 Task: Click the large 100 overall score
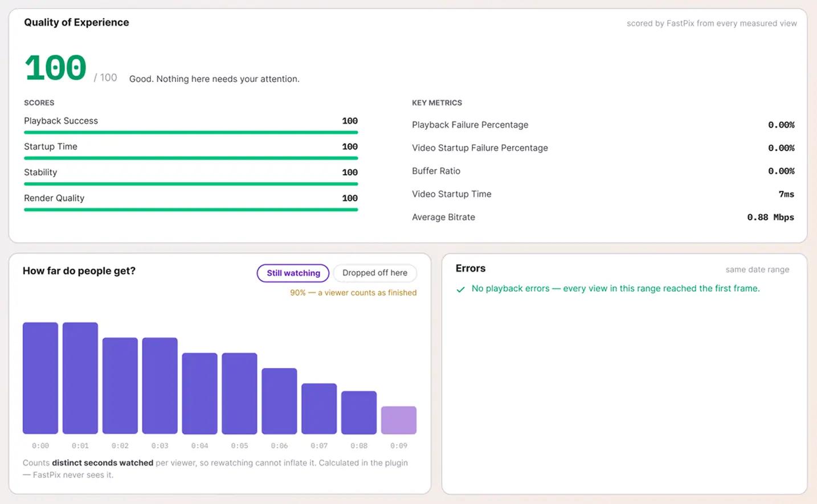click(55, 68)
